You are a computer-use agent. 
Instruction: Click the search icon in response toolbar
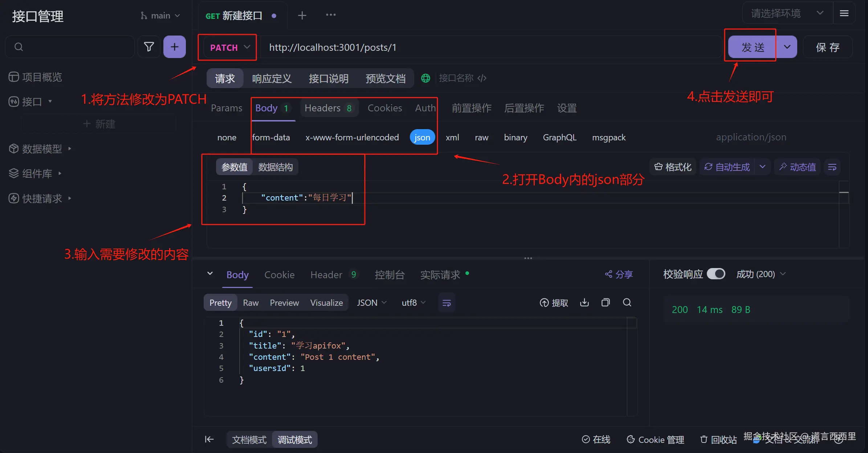click(627, 302)
